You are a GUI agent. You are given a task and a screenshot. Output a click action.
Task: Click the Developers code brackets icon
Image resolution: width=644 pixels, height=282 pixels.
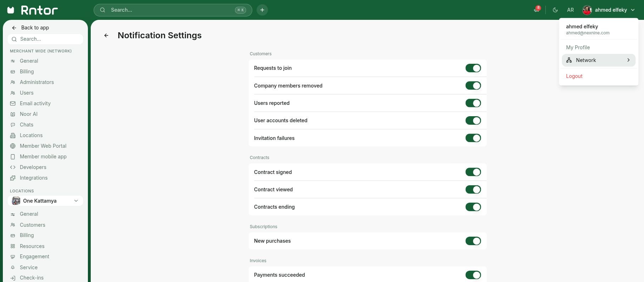point(13,167)
